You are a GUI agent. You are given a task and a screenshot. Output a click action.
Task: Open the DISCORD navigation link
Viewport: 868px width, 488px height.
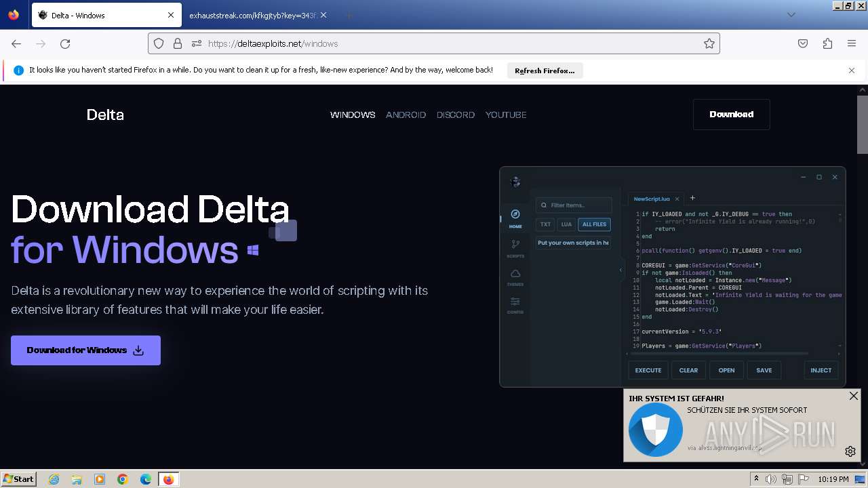(x=456, y=115)
